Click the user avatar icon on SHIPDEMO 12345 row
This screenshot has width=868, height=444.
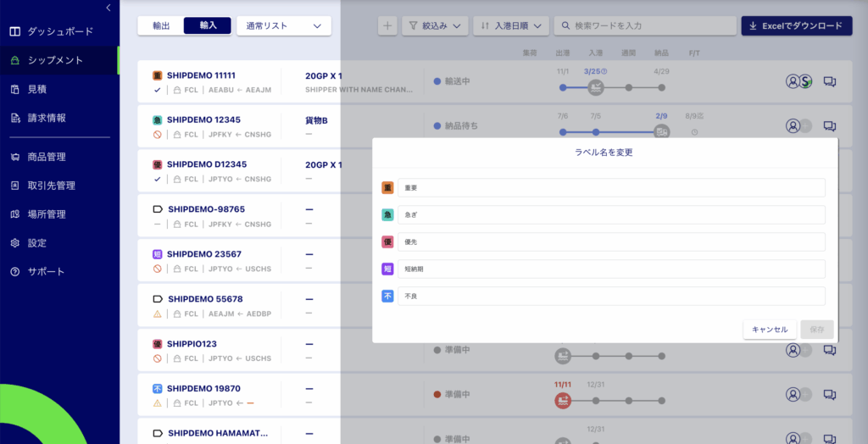793,126
